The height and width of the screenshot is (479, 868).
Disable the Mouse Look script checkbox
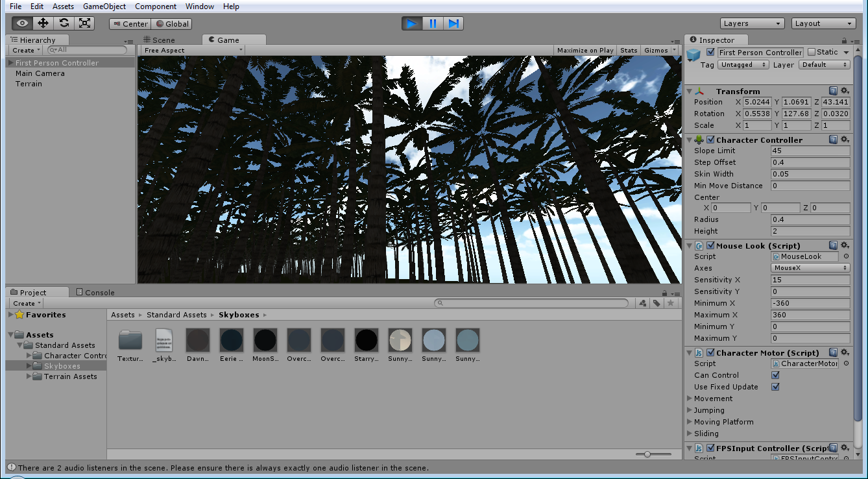[710, 245]
